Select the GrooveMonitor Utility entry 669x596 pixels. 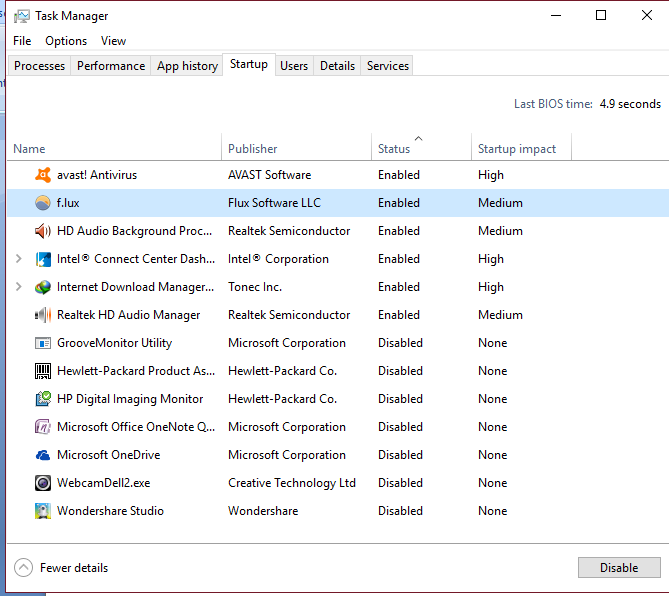pos(114,343)
